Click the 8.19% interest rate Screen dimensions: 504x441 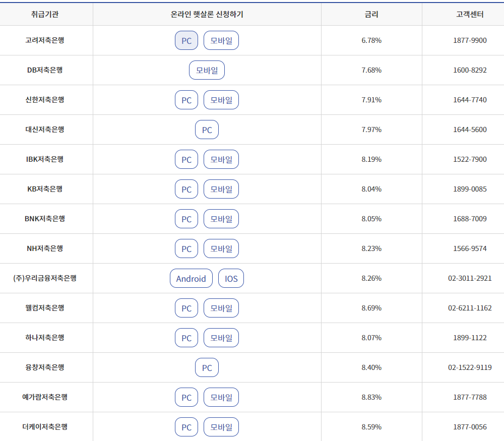[x=371, y=159]
